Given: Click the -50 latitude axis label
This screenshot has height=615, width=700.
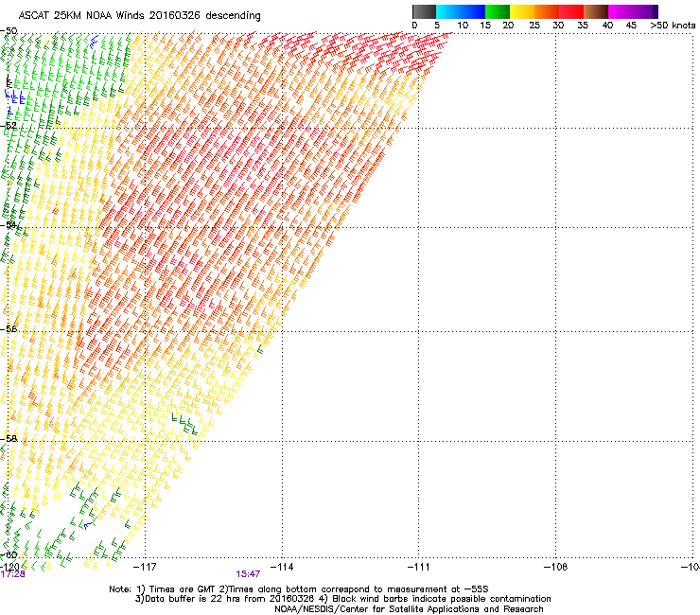Looking at the screenshot, I should 9,31.
